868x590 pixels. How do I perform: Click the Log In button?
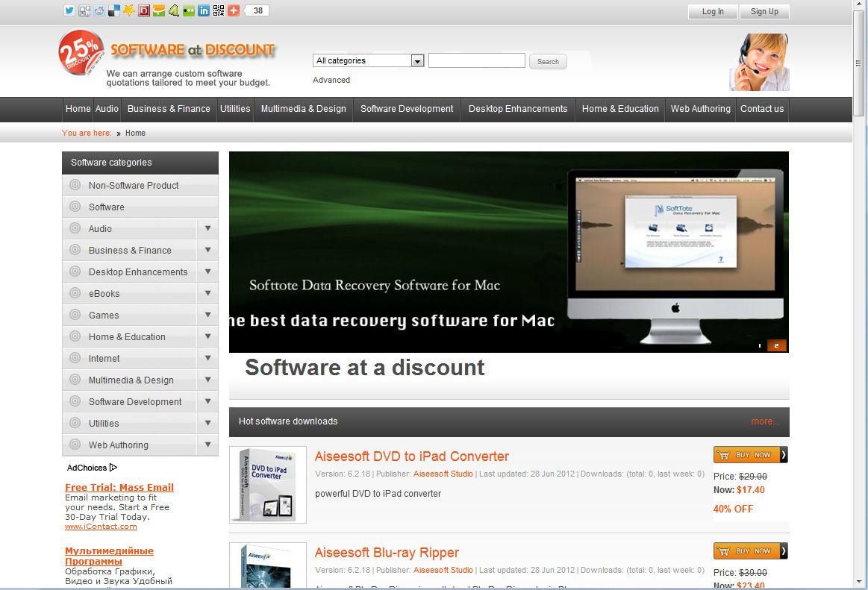tap(711, 11)
